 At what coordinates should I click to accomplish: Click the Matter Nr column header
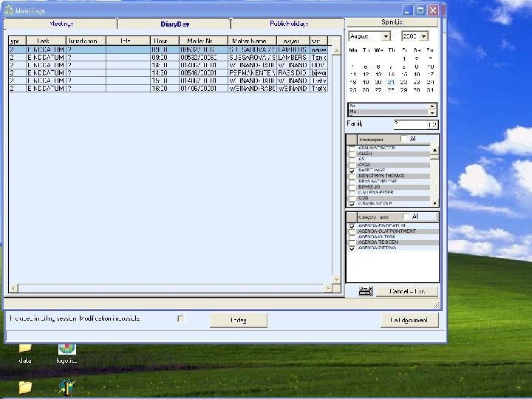pyautogui.click(x=203, y=41)
